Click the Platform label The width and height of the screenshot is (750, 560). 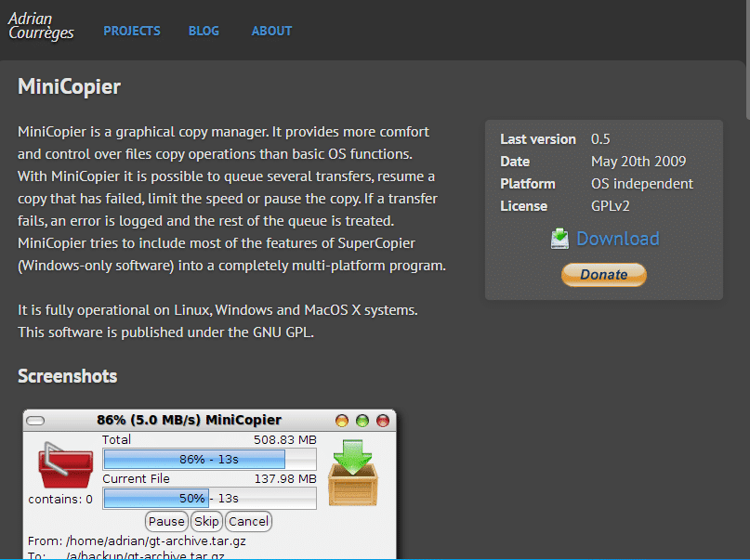click(528, 184)
